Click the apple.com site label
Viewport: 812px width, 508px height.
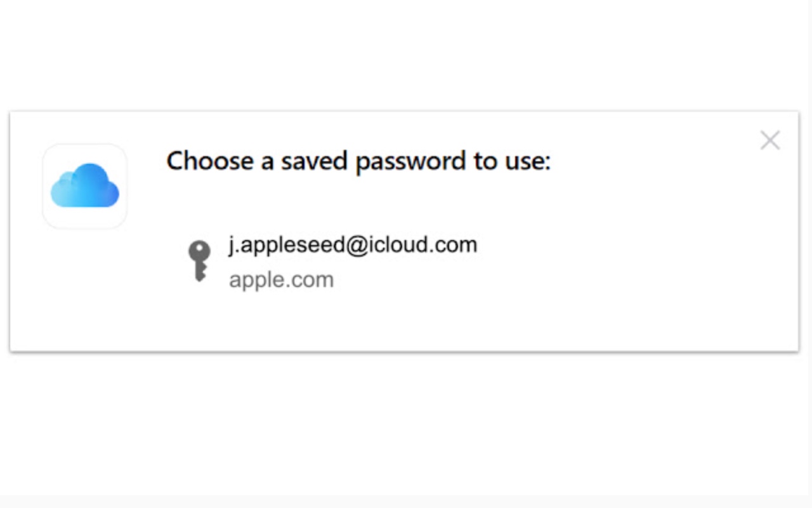click(281, 280)
